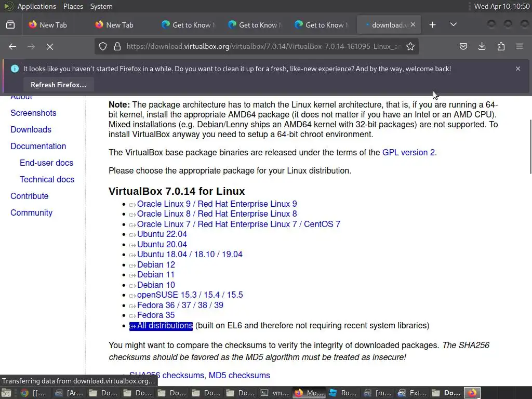Open the Documentation sidebar link
This screenshot has width=532, height=399.
point(38,146)
